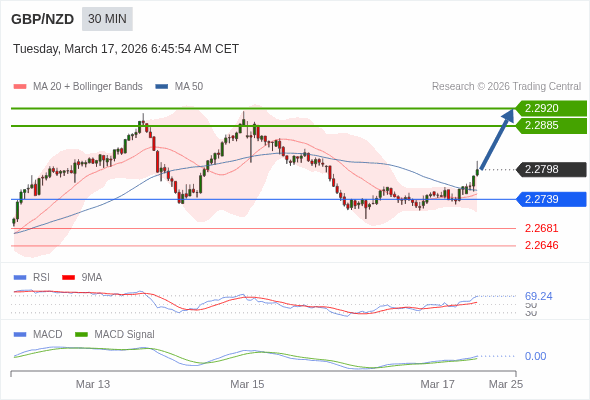Click the 2.2739 blue pivot label
The width and height of the screenshot is (590, 400).
coord(551,199)
